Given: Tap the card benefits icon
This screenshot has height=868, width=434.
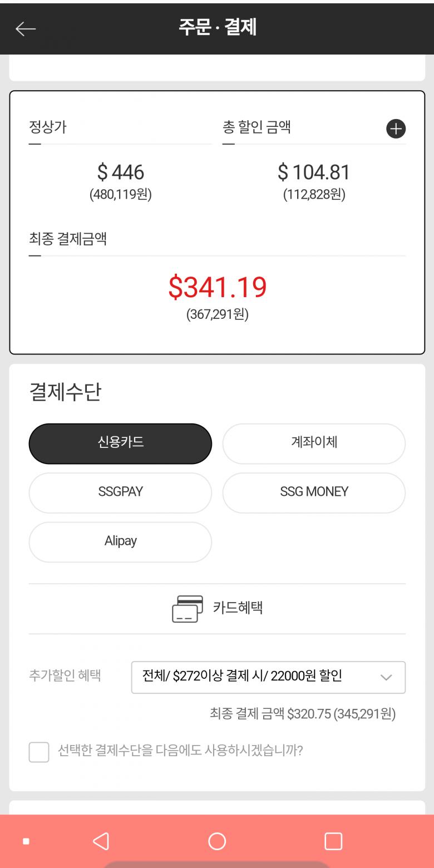Looking at the screenshot, I should (x=188, y=608).
